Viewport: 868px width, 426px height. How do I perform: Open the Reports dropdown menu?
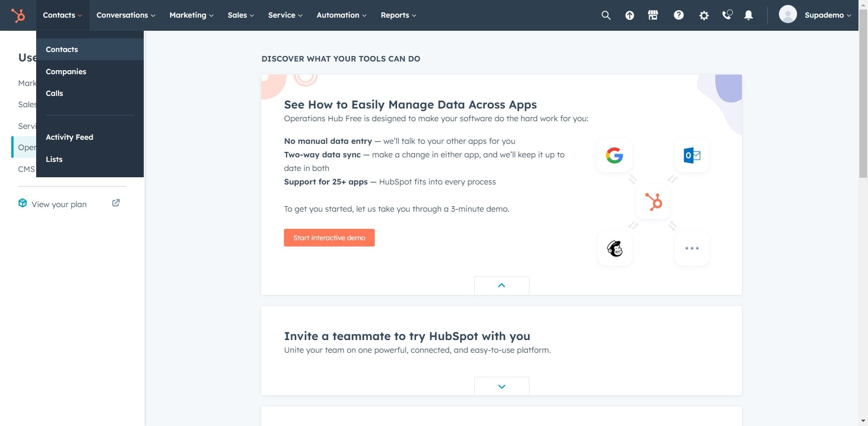pyautogui.click(x=398, y=15)
